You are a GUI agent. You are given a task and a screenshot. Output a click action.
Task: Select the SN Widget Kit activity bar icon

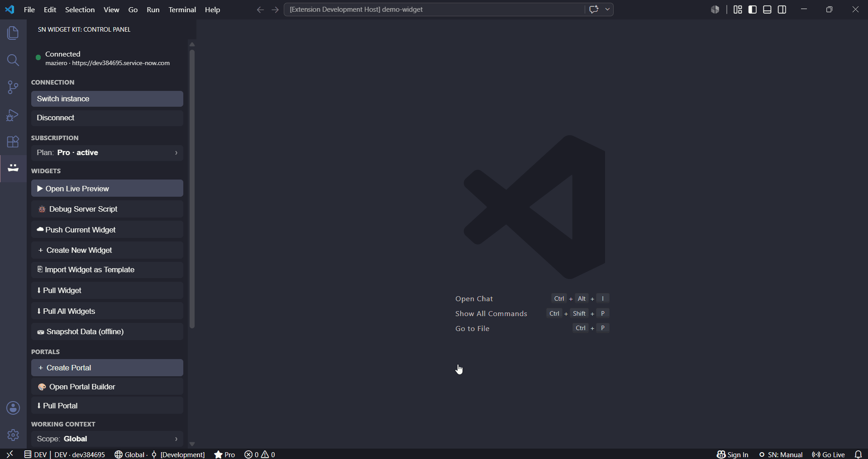pyautogui.click(x=13, y=168)
